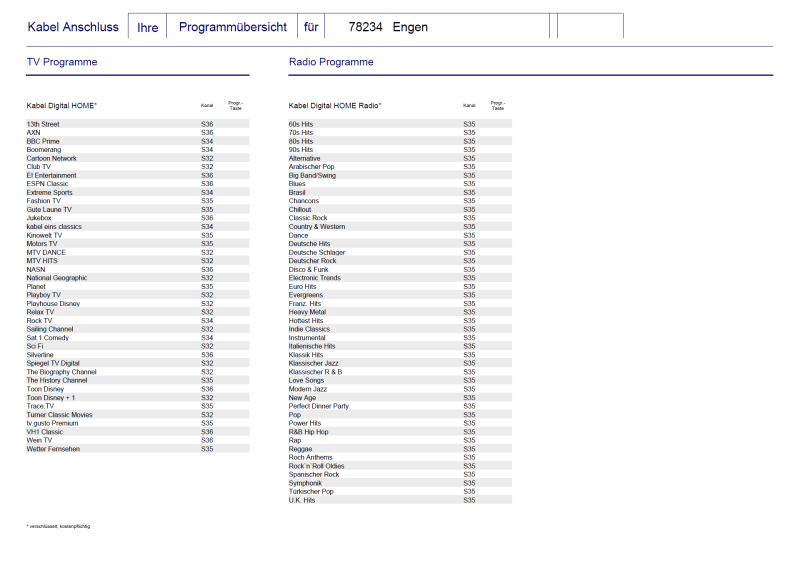The width and height of the screenshot is (800, 565).
Task: Click '90s Hits' radio entry
Action: point(400,150)
